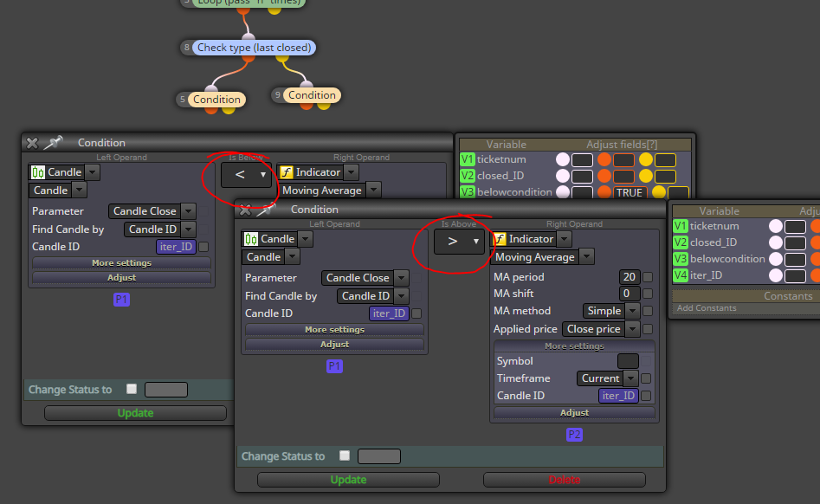Click orange output connector under node 5 Condition
This screenshot has height=504, width=820.
211,110
